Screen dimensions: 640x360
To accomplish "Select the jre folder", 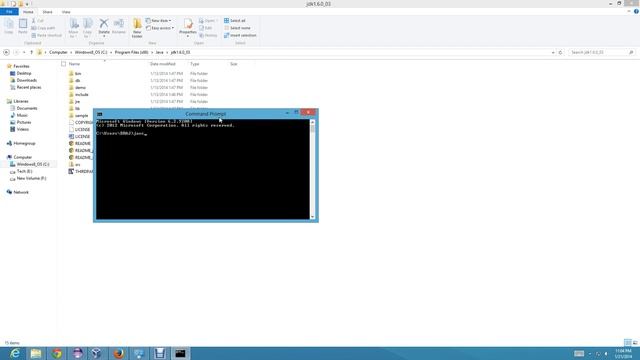I will click(x=77, y=101).
